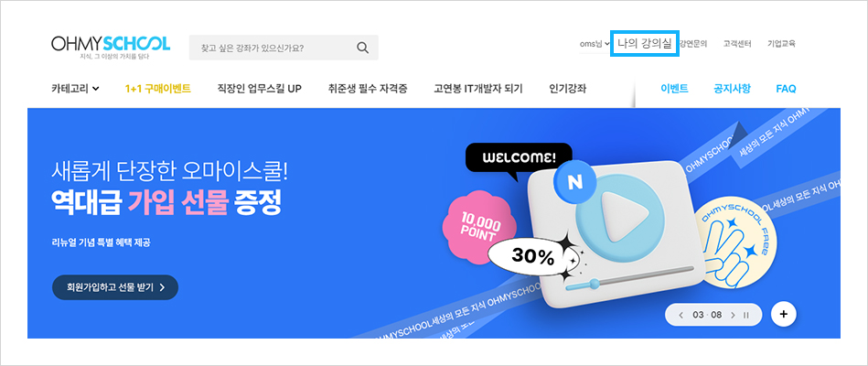Screen dimensions: 868x366
Task: Select 취준생 필수 자격증 menu
Action: pyautogui.click(x=368, y=88)
